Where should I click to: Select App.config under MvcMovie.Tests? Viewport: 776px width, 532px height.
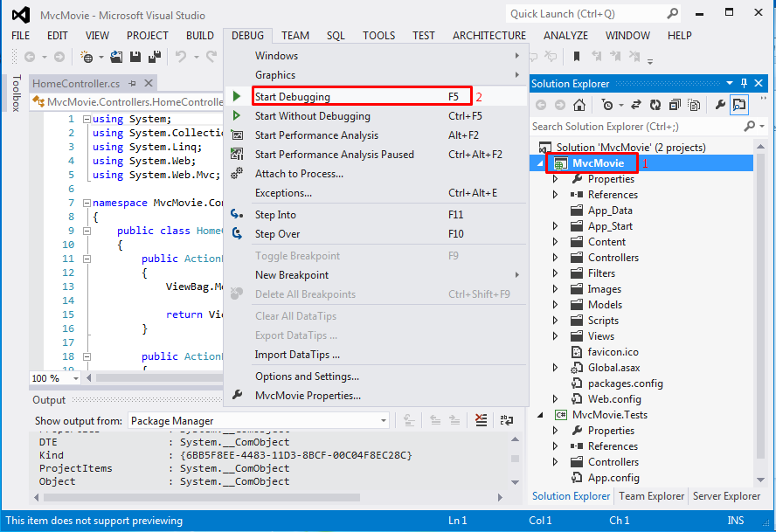click(613, 478)
